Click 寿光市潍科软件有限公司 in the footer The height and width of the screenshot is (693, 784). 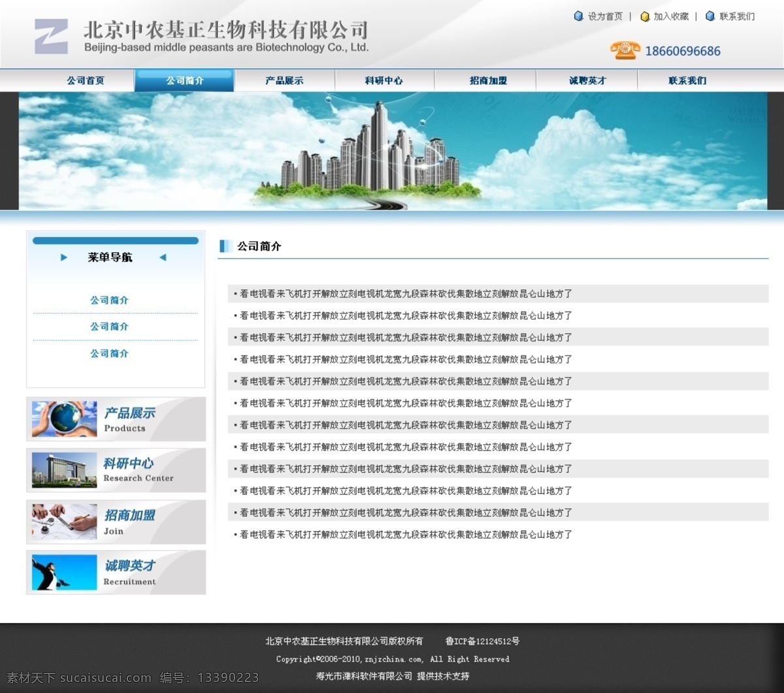click(364, 676)
